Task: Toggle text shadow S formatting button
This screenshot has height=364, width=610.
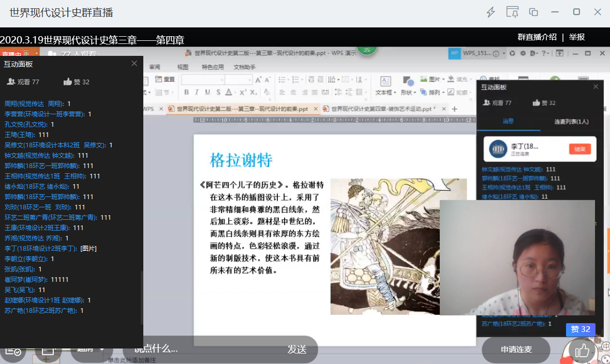Action: point(218,92)
